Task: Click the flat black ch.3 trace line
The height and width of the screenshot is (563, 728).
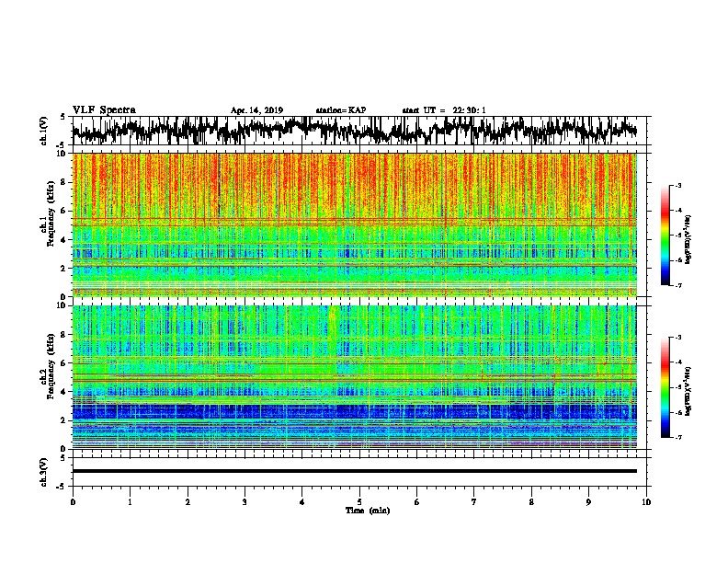Action: point(355,471)
